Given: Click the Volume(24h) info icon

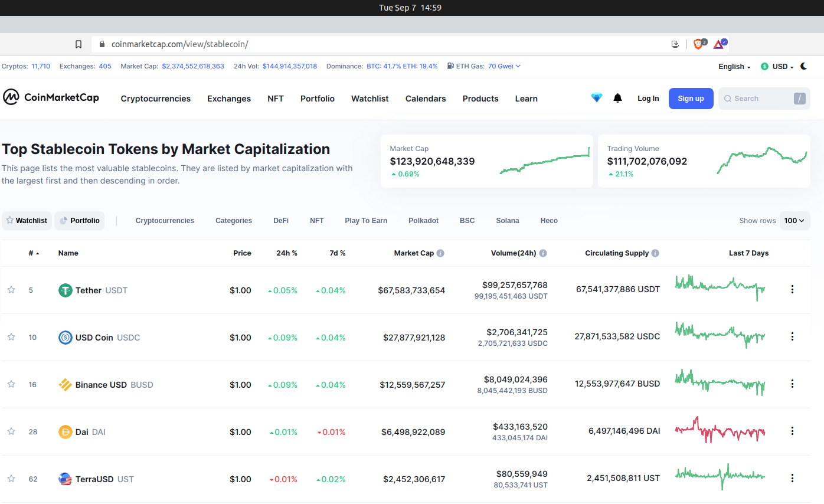Looking at the screenshot, I should click(x=543, y=253).
